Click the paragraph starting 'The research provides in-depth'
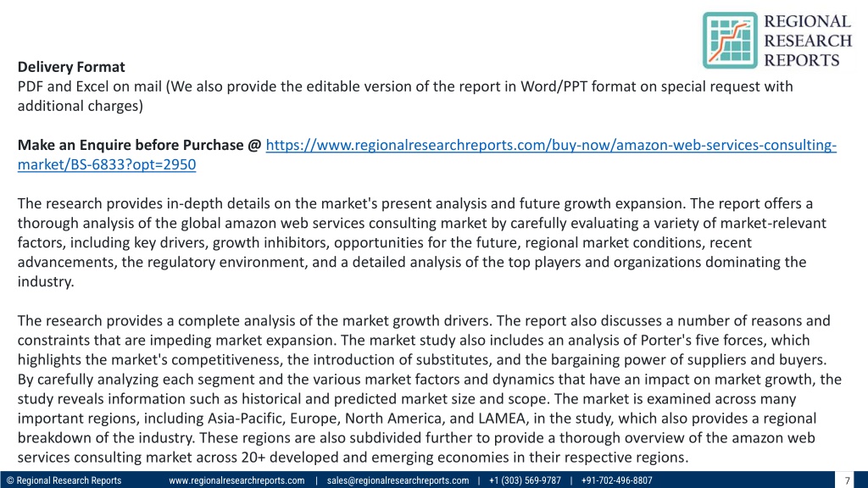868x488 pixels. (422, 242)
